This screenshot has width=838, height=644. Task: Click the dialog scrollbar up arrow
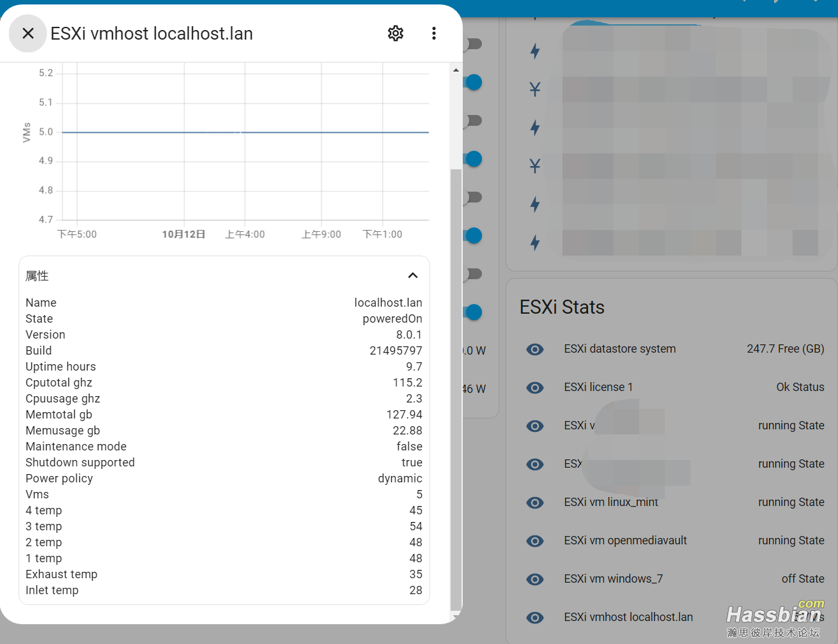pos(456,70)
